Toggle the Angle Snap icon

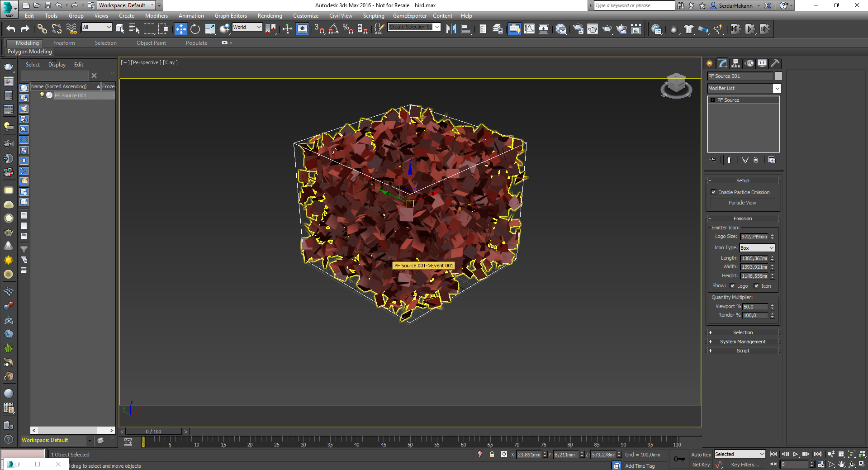pos(334,29)
